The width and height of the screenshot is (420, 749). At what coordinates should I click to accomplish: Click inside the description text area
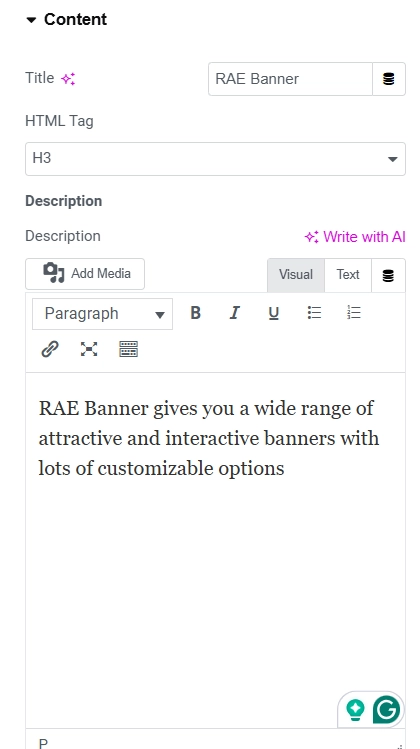click(215, 549)
